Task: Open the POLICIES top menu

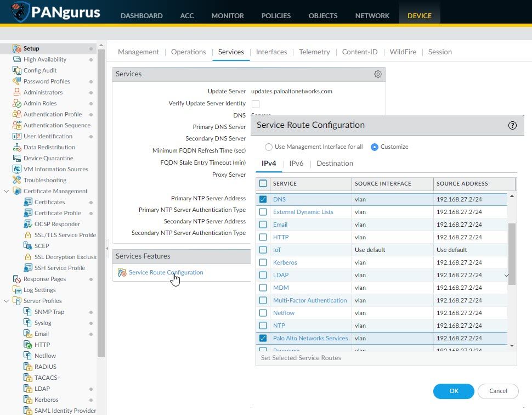Action: point(276,15)
